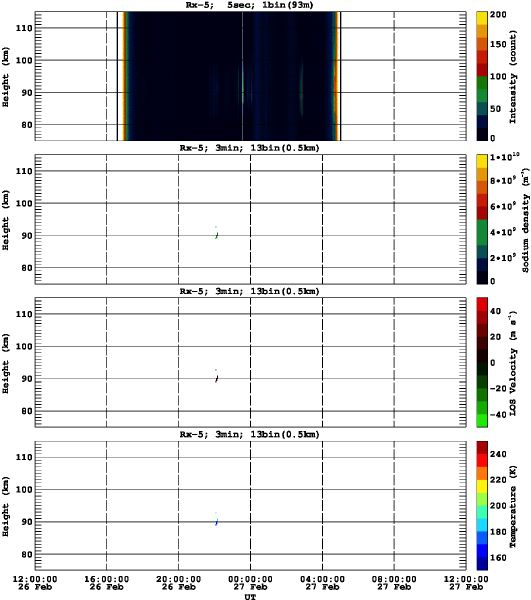531x600 pixels.
Task: Click the orange sunrise edge of intensity plot
Action: (x=336, y=76)
